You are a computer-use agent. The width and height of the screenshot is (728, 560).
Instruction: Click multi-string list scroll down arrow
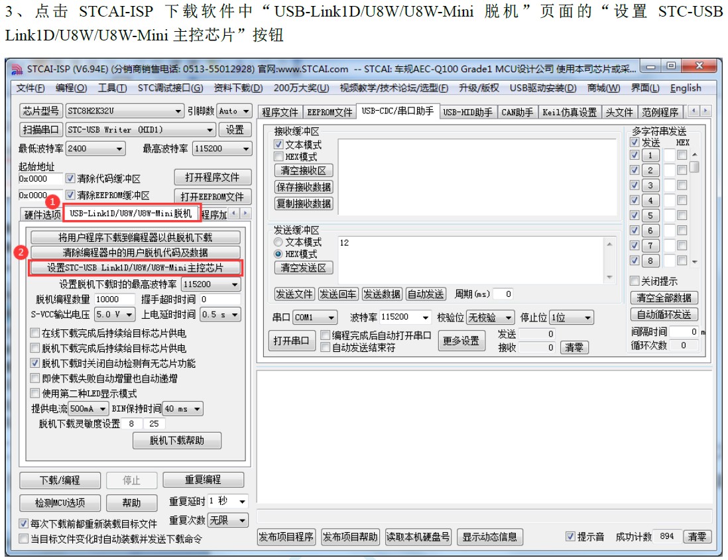point(695,262)
